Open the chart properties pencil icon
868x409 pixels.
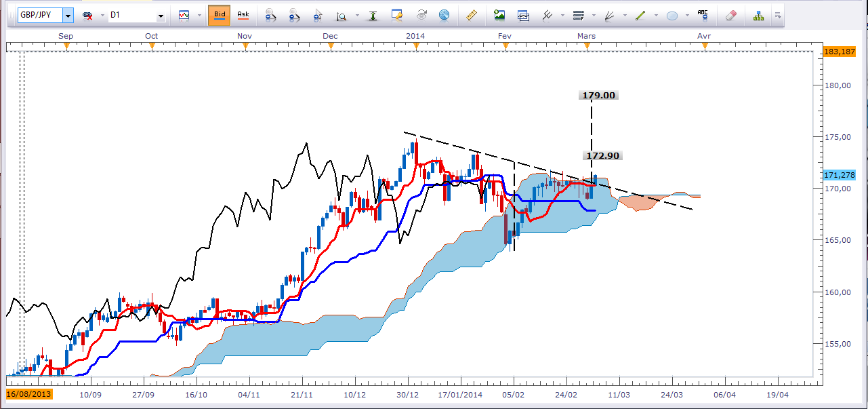pos(397,15)
